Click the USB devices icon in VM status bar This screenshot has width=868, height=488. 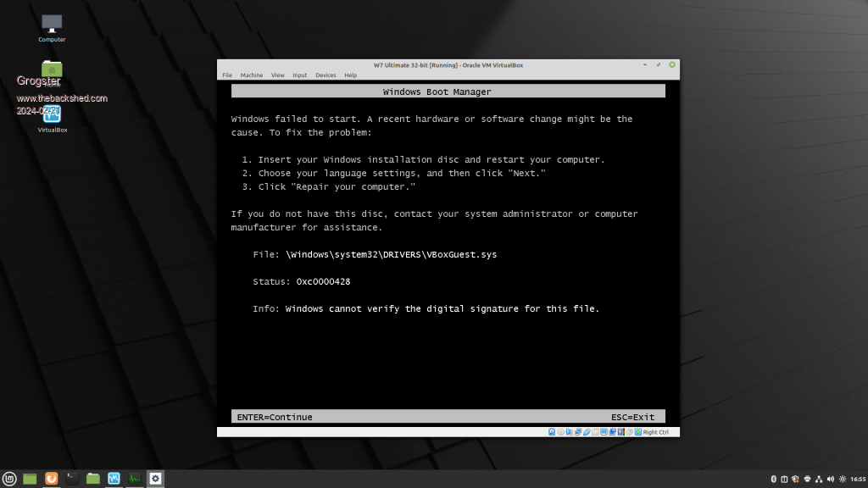click(x=587, y=432)
